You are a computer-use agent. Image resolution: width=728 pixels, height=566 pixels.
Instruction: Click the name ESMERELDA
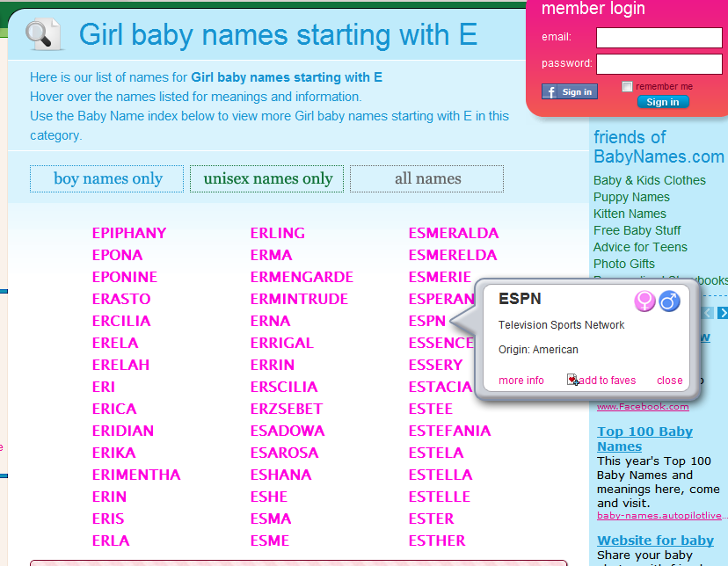[453, 255]
